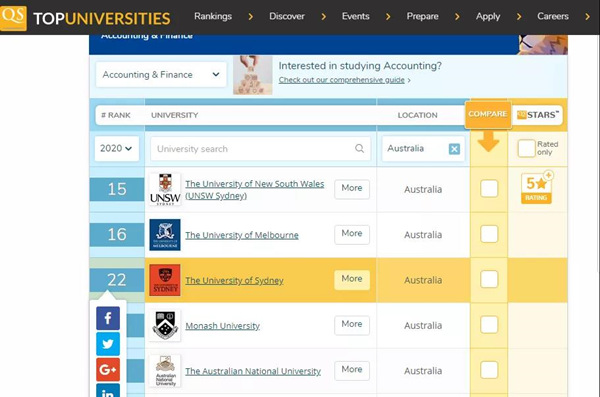Tick compare checkbox for University of Sydney

[x=489, y=279]
